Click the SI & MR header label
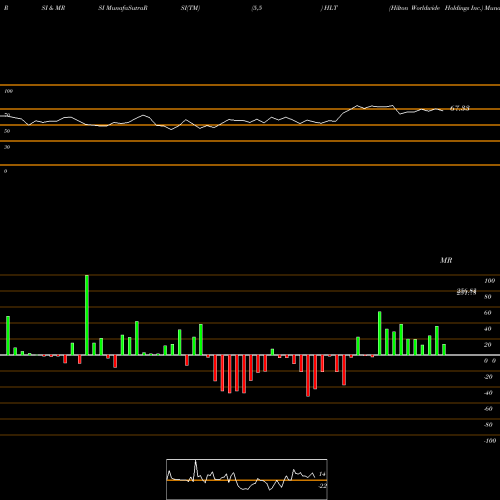 coord(53,8)
